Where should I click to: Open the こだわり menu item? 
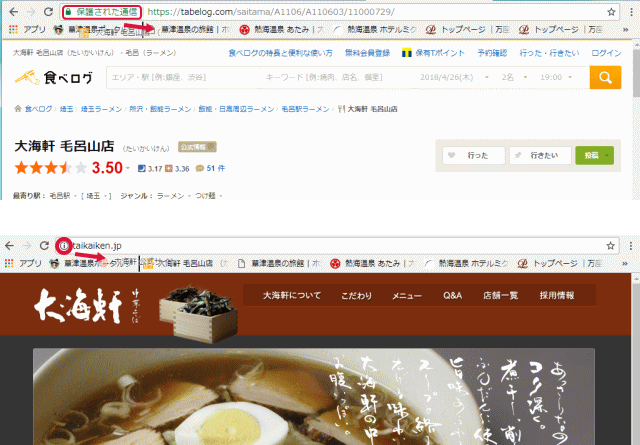(x=357, y=295)
